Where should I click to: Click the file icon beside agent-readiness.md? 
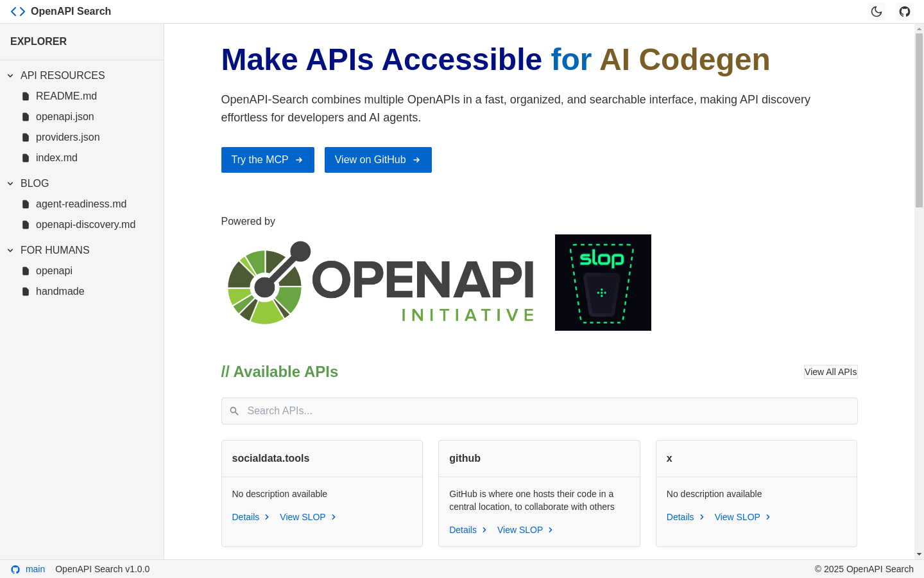[26, 204]
